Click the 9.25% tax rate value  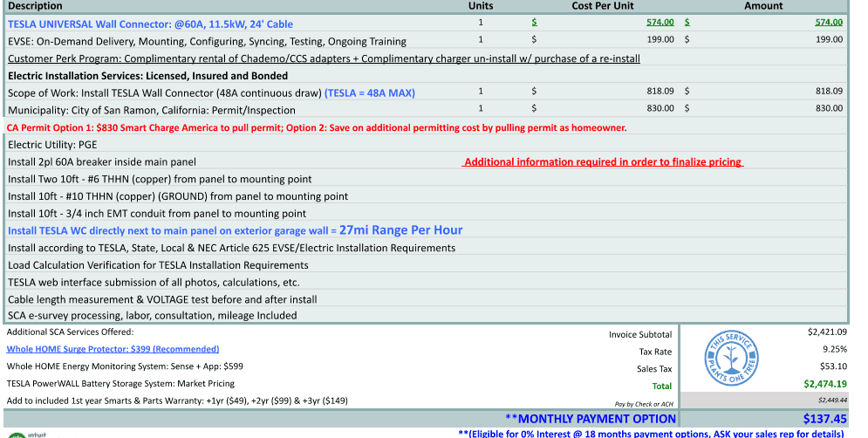[835, 349]
